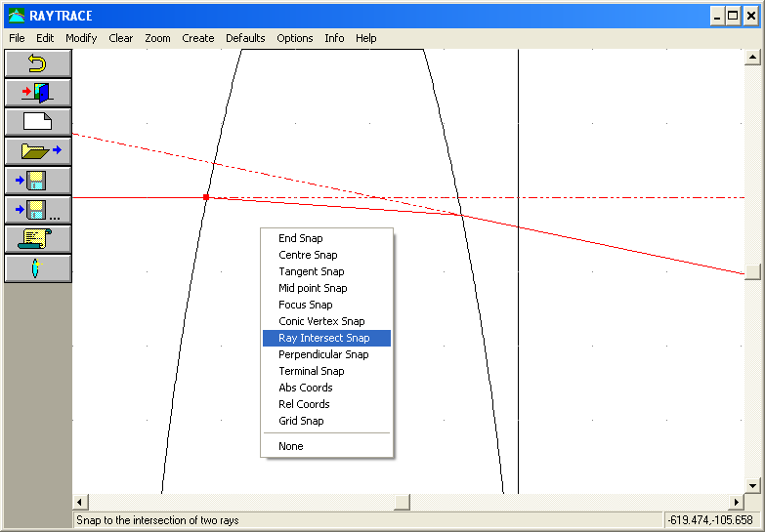Click the horizontal scrollbar left arrow
Screen dimensions: 765x532
tap(80, 502)
